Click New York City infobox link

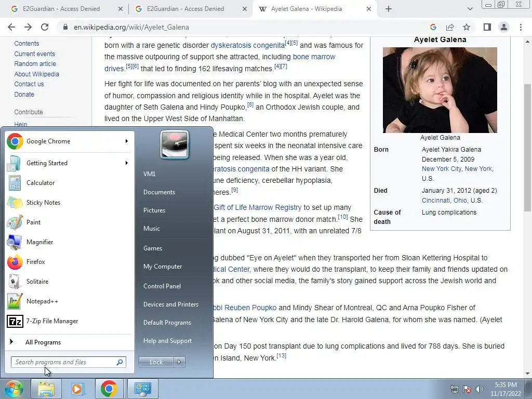442,169
